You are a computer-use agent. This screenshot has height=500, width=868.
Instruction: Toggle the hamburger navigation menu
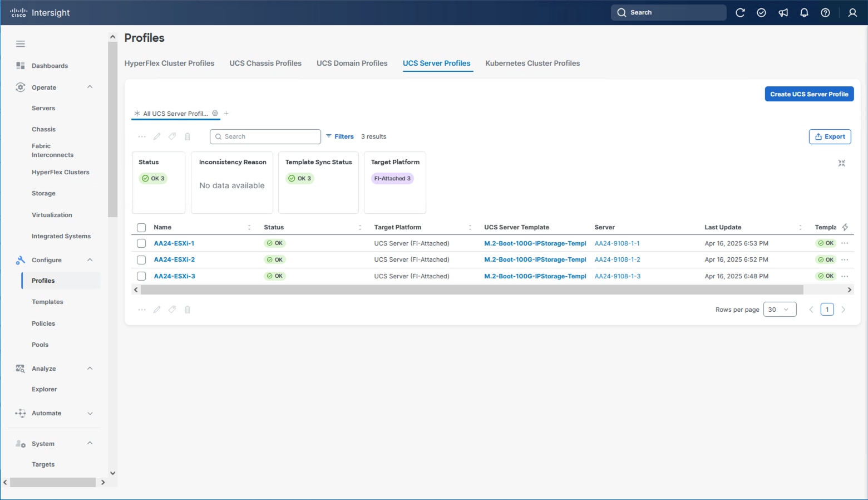pyautogui.click(x=21, y=44)
